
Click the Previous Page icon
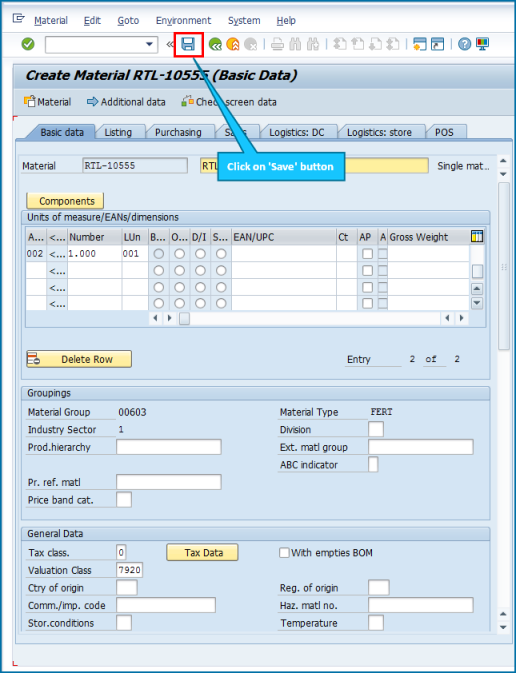[x=357, y=44]
